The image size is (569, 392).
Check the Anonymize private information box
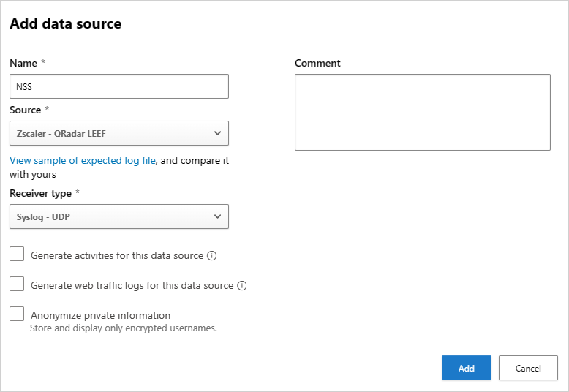(x=17, y=314)
